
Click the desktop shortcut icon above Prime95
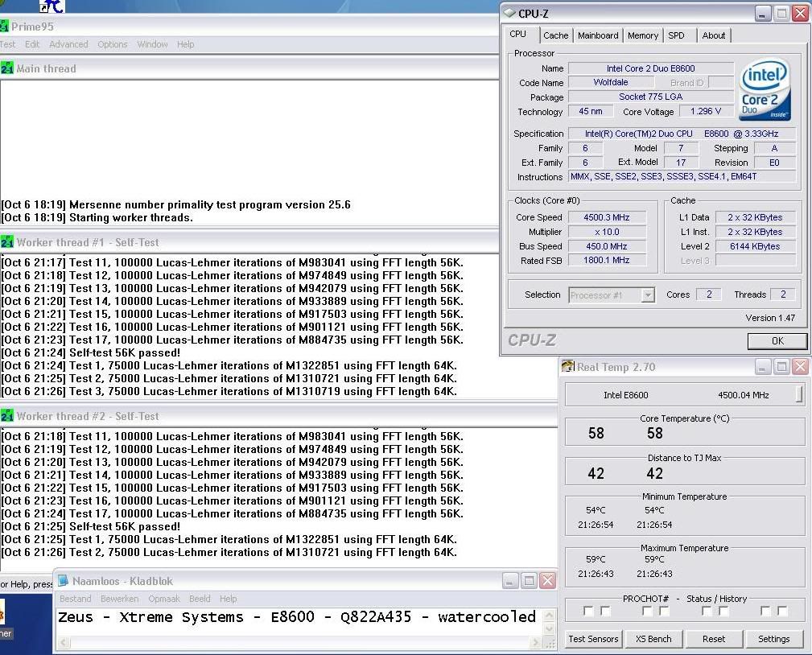click(52, 6)
